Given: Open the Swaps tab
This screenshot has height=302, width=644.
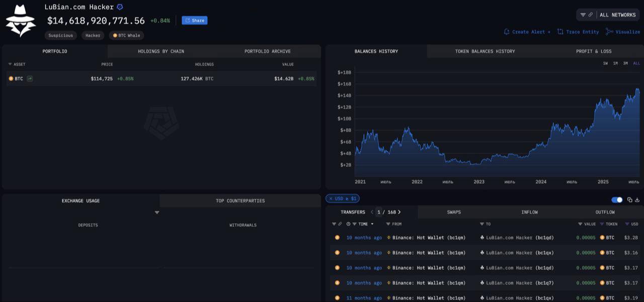Looking at the screenshot, I should [x=454, y=212].
